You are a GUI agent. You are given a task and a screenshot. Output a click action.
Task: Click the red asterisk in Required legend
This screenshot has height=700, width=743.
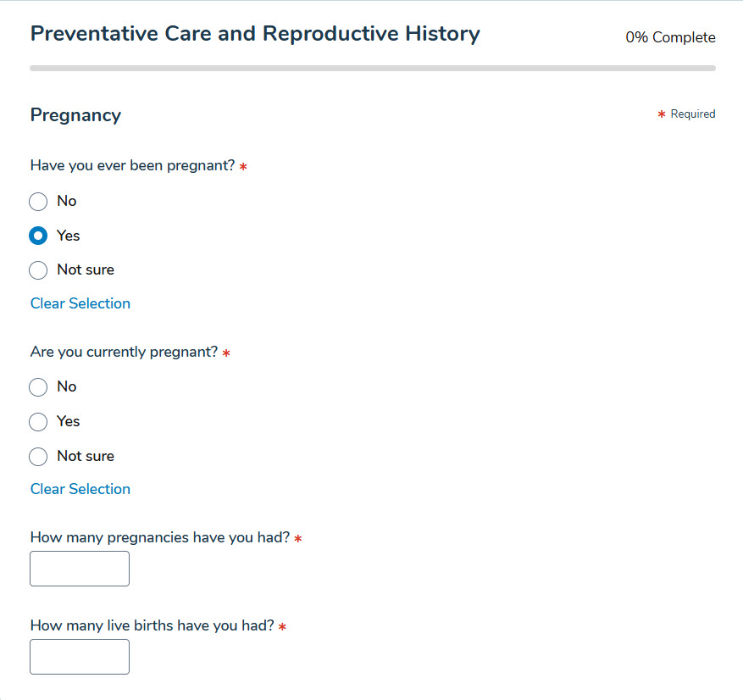click(x=662, y=114)
